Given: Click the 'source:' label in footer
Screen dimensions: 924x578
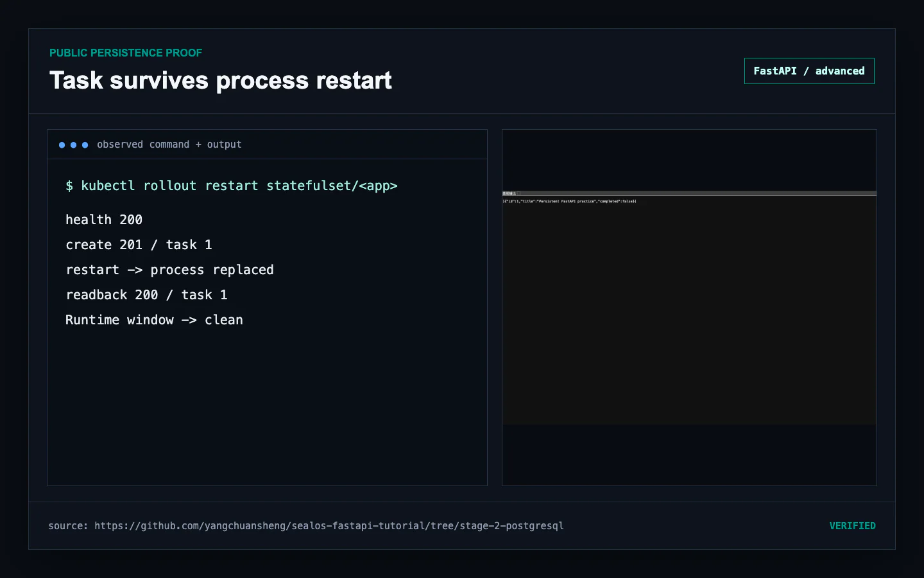Looking at the screenshot, I should tap(68, 526).
